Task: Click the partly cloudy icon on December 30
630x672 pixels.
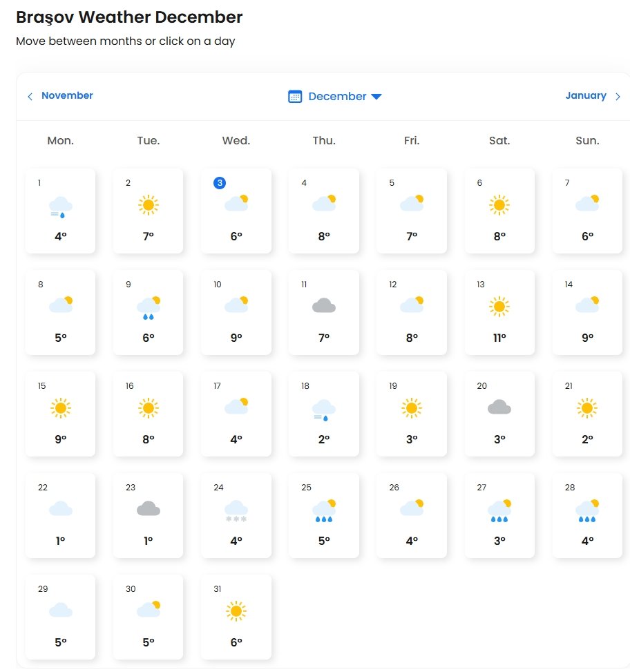Action: coord(149,610)
